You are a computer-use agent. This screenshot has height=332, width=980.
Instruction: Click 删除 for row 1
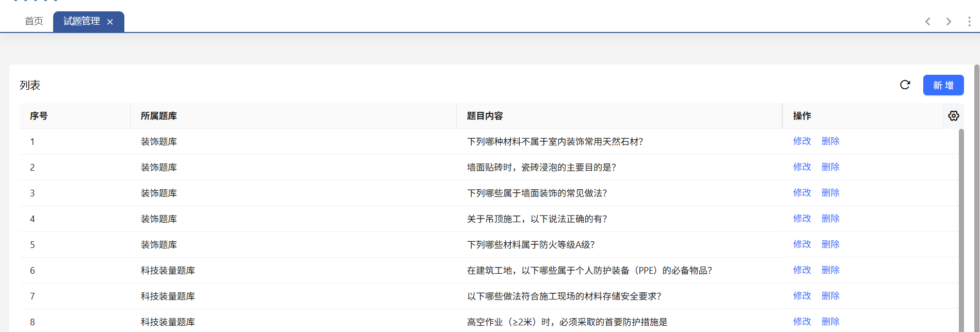(x=830, y=141)
